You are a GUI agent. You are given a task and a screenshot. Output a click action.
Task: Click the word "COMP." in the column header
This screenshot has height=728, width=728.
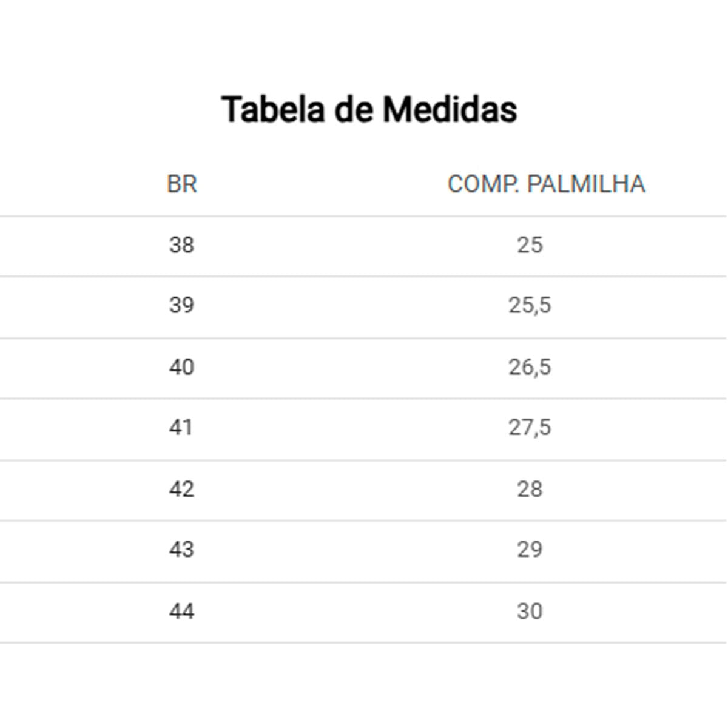pos(483,184)
